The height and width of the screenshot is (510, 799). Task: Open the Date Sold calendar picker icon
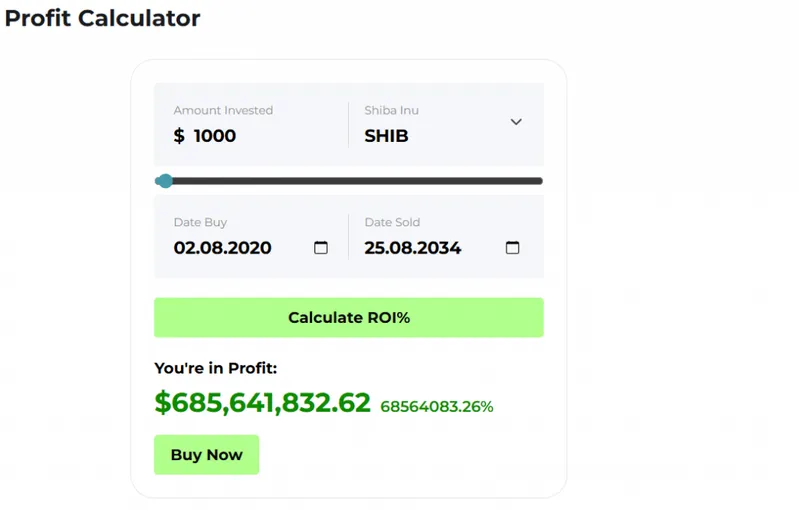(x=512, y=248)
